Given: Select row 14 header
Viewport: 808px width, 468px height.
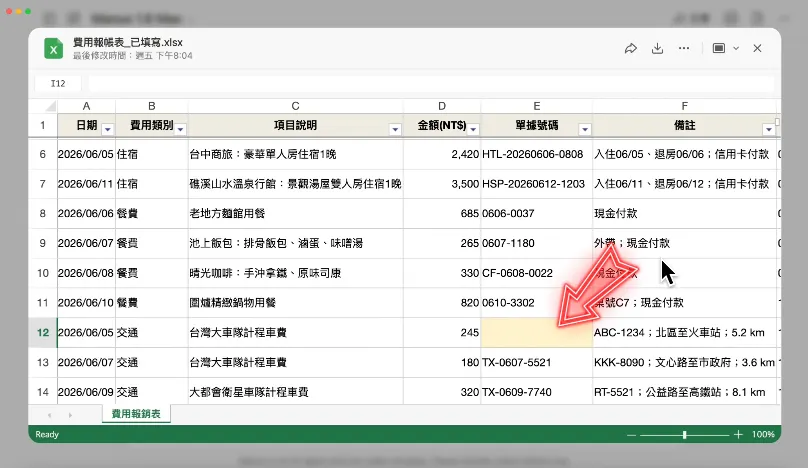Looking at the screenshot, I should click(43, 392).
